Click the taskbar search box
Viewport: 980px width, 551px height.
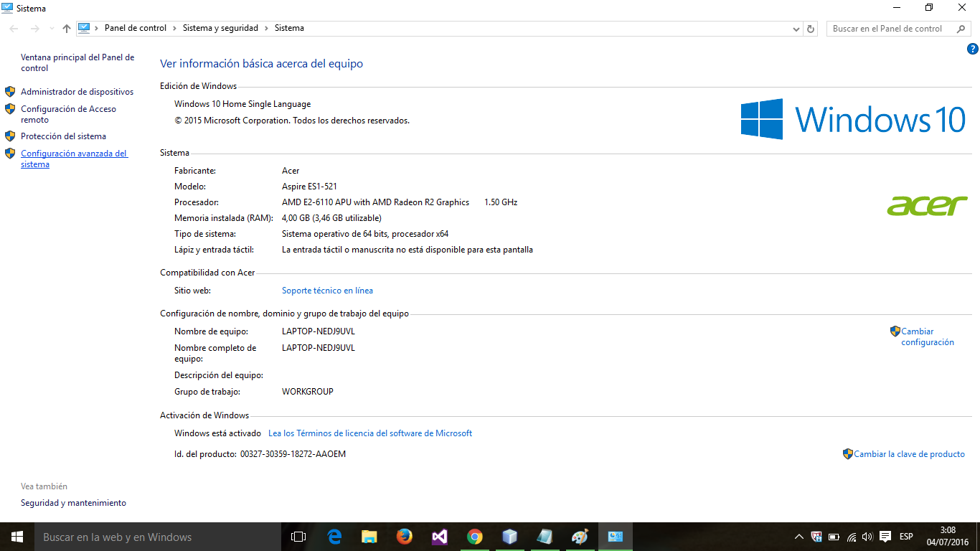click(158, 537)
